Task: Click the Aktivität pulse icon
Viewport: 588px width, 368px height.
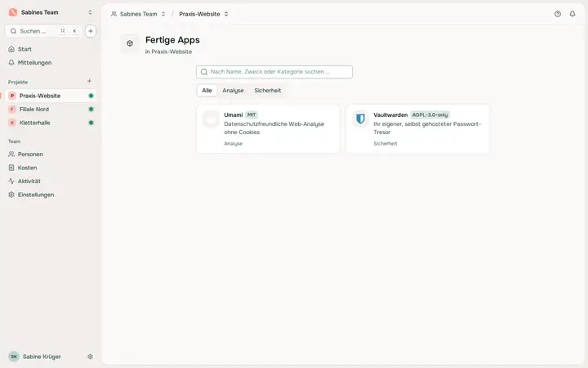Action: pyautogui.click(x=11, y=182)
